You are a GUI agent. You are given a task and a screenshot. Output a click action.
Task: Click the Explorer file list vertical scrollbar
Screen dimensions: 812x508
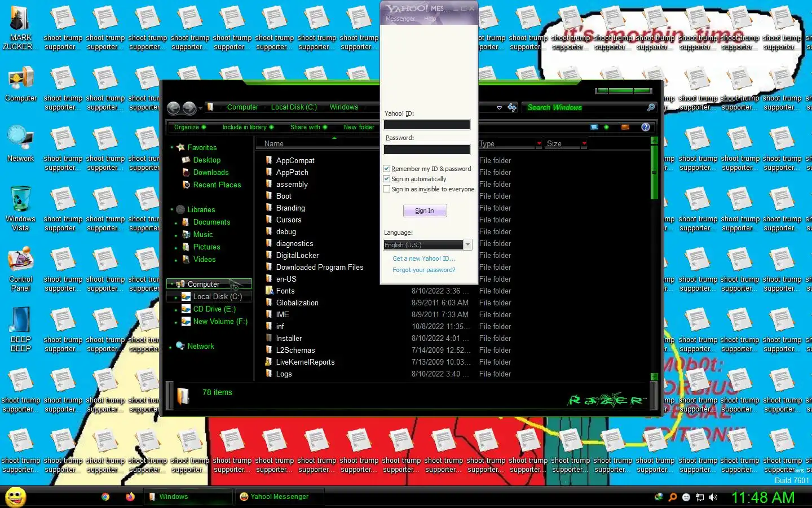coord(654,173)
